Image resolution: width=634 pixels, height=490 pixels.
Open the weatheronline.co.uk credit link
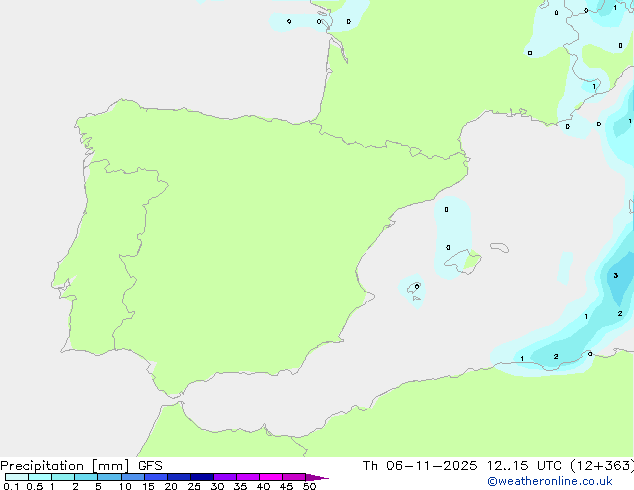550,481
